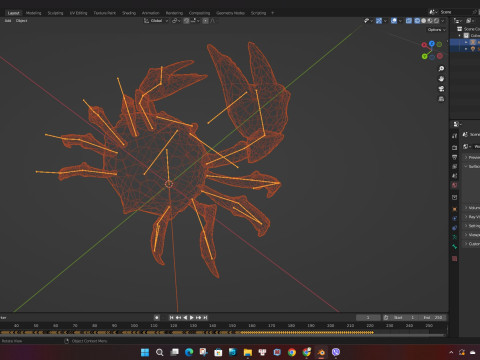Open the Collection properties tab
This screenshot has width=480, height=360.
click(454, 197)
